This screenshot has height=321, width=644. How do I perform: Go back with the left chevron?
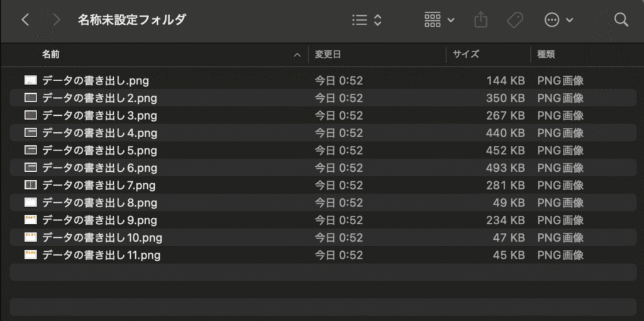(25, 20)
